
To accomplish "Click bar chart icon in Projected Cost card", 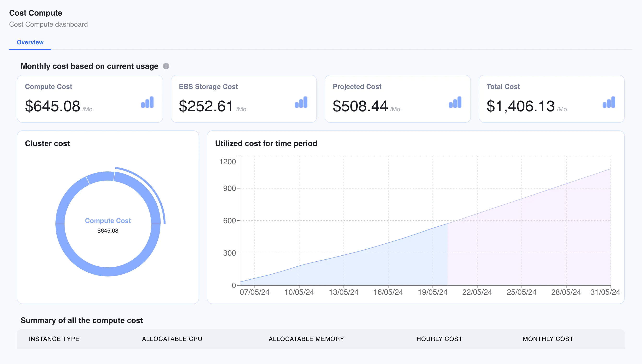I will (455, 102).
